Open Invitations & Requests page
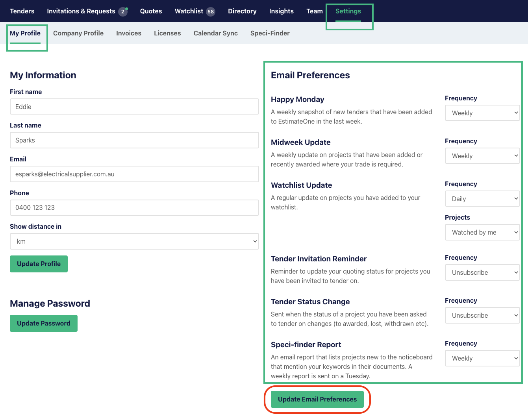Viewport: 528px width, 420px height. (81, 11)
